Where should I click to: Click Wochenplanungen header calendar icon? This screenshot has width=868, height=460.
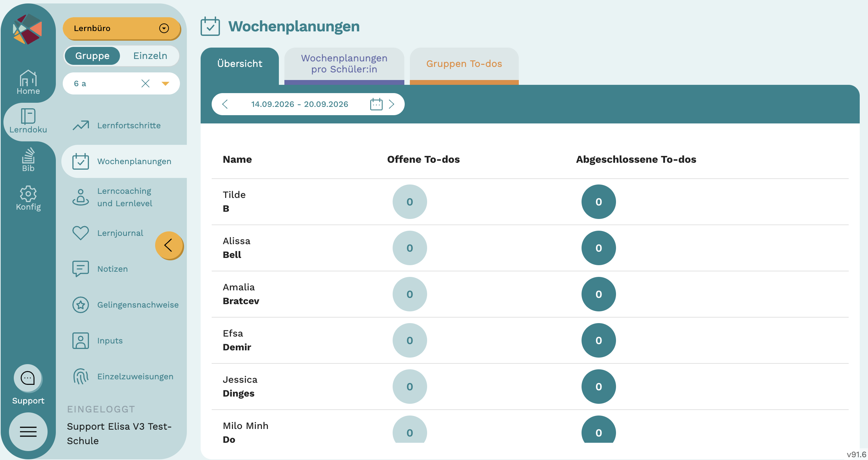[210, 26]
